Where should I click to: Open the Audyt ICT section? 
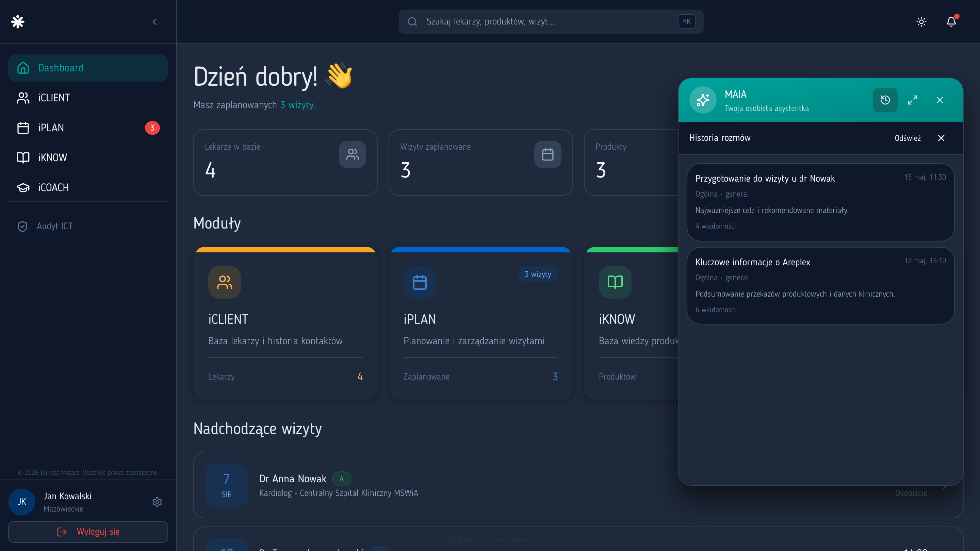click(x=88, y=226)
